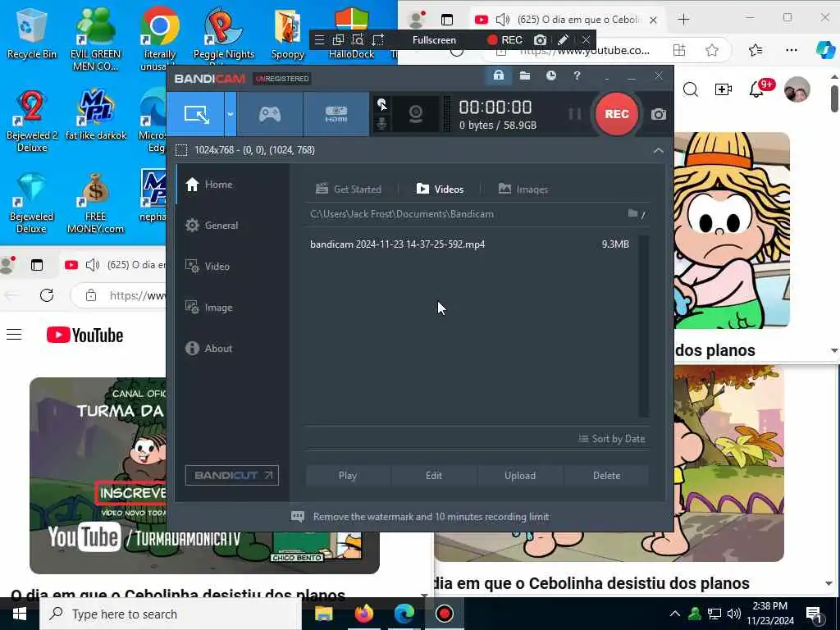Click output path C:\Users\Jack Frost\Documents\Bandicam

coord(402,214)
